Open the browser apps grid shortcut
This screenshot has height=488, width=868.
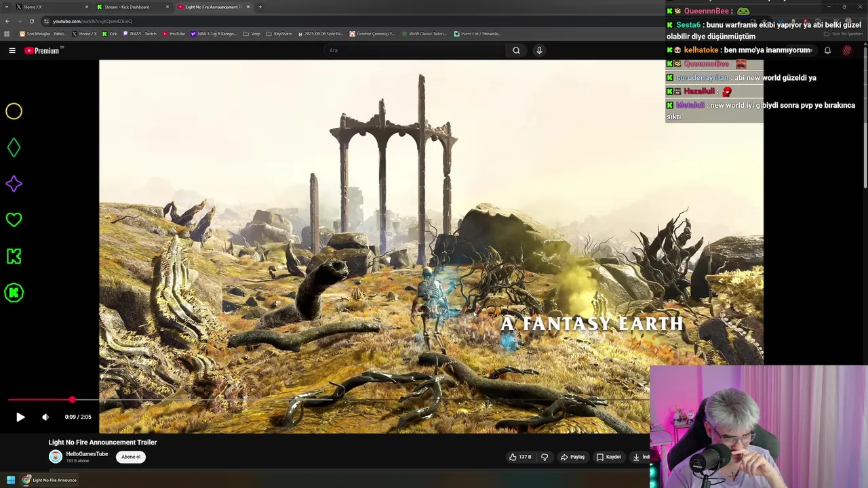point(7,34)
